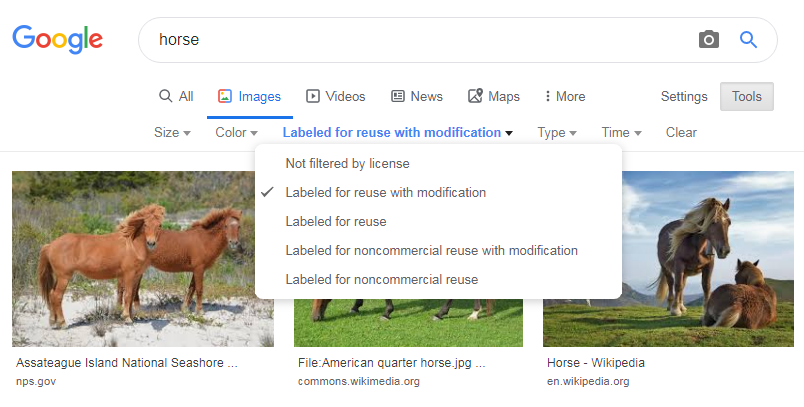Switch to the All results tab

[176, 97]
